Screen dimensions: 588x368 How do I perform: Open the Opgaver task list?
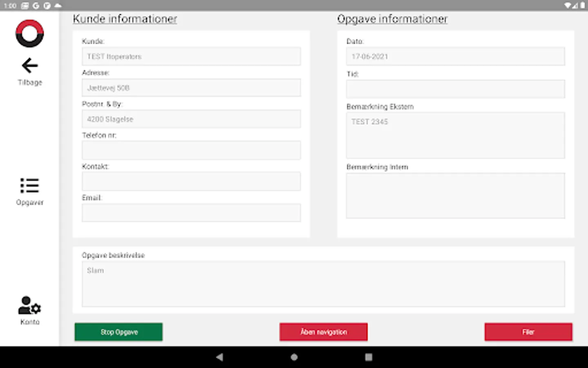click(30, 191)
